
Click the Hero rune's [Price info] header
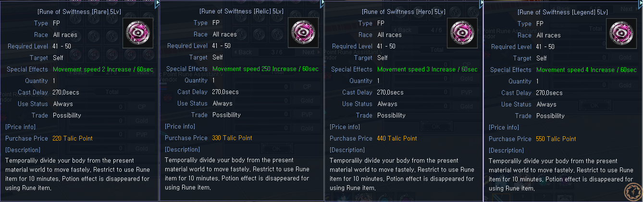345,127
